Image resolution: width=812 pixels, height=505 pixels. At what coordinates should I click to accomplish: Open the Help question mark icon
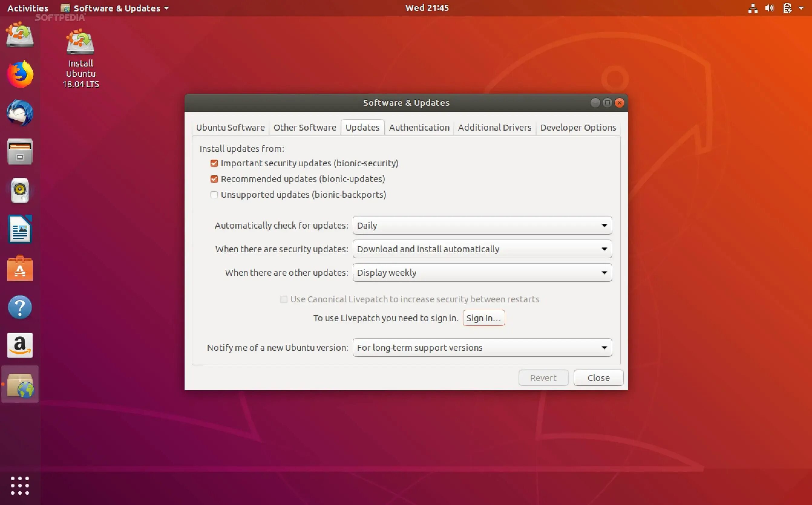(x=20, y=307)
